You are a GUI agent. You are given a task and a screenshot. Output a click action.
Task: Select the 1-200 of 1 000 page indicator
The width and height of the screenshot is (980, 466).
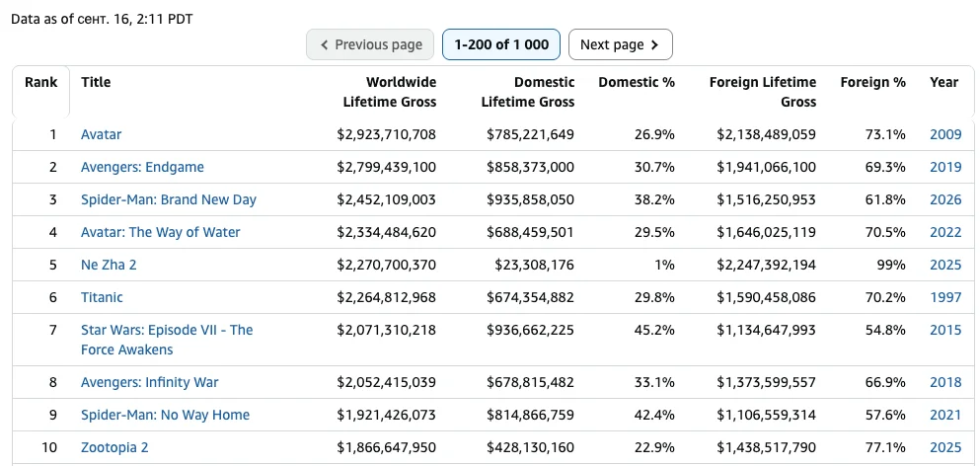501,44
